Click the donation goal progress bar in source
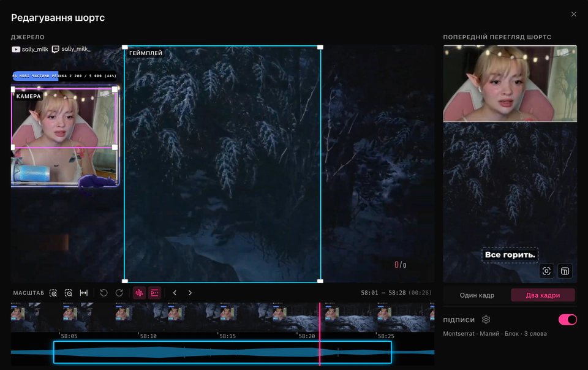The width and height of the screenshot is (588, 370). [x=64, y=76]
